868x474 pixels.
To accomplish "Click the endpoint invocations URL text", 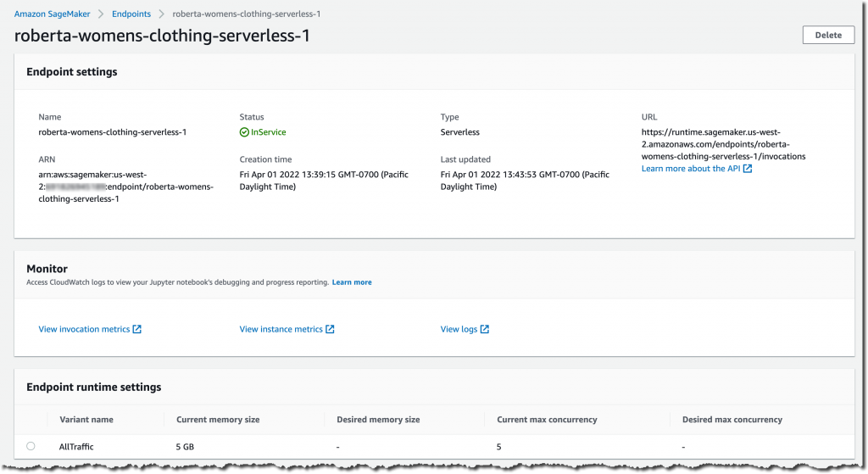I will coord(723,144).
